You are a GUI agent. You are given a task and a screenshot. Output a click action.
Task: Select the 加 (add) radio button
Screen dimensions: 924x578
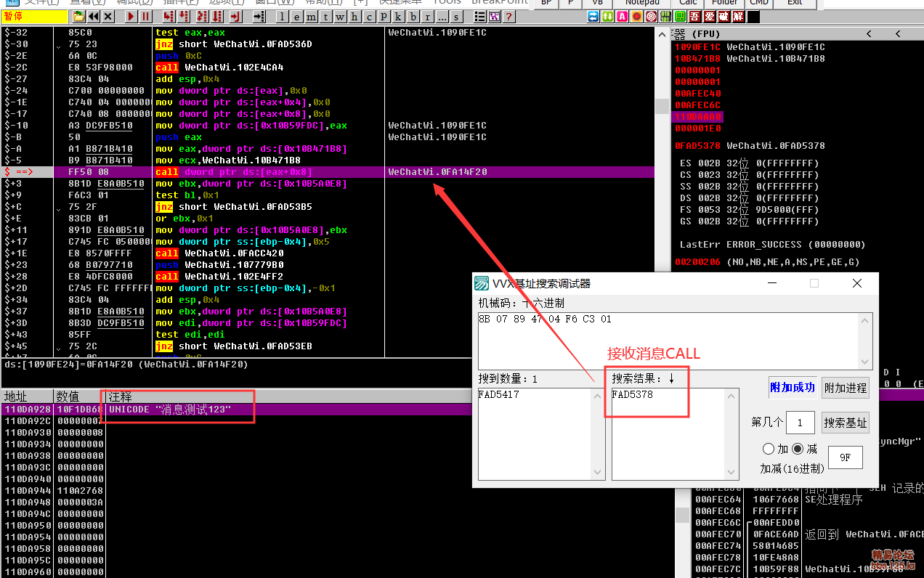click(769, 449)
